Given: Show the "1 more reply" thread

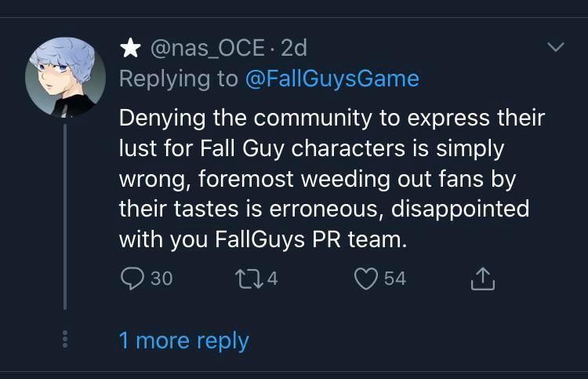Looking at the screenshot, I should click(183, 341).
